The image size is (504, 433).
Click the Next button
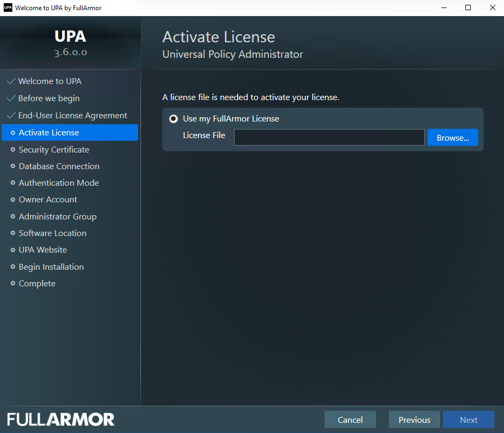[468, 420]
